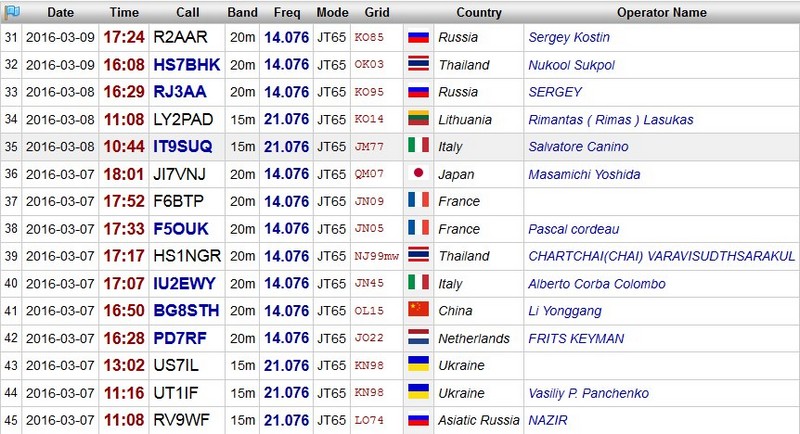Open callsign IT9SUQ link
800x434 pixels.
click(x=183, y=146)
